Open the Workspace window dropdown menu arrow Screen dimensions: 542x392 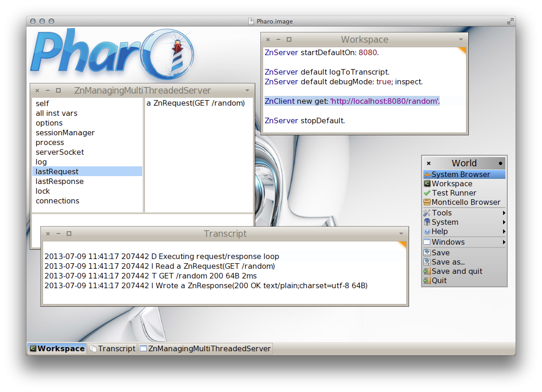point(461,39)
